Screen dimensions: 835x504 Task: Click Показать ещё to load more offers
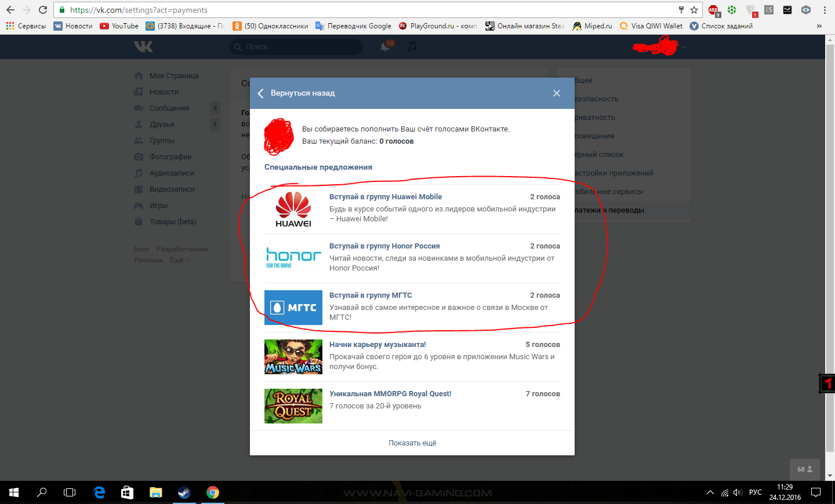(412, 443)
